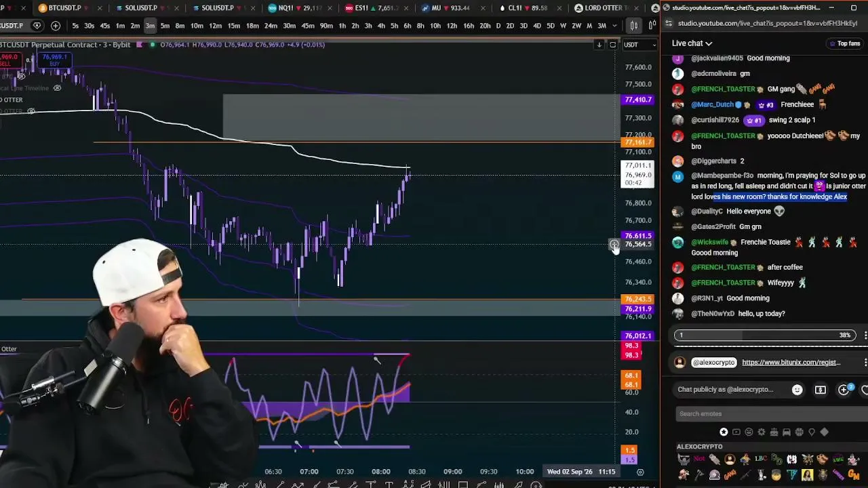Select the lightbulb emote category icon
This screenshot has width=868, height=488.
pos(812,432)
